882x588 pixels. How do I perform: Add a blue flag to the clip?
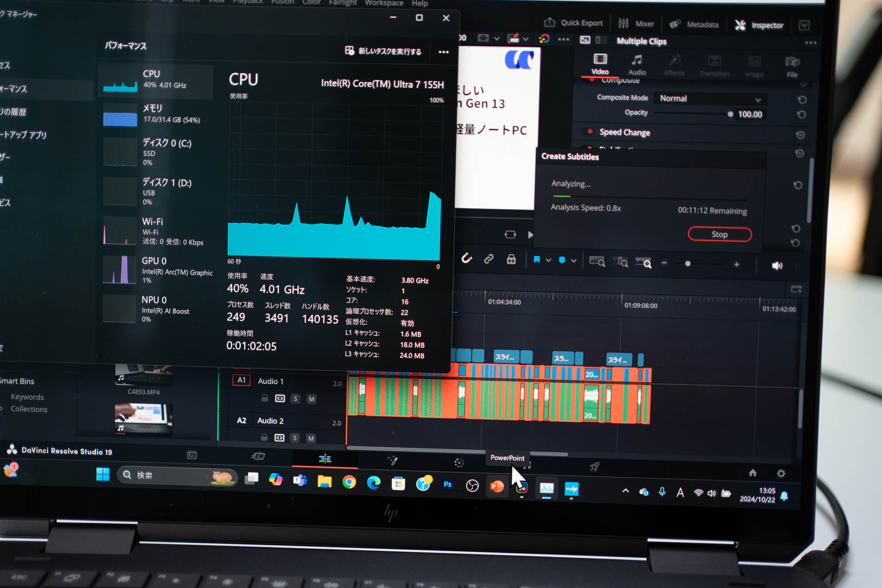(x=537, y=260)
